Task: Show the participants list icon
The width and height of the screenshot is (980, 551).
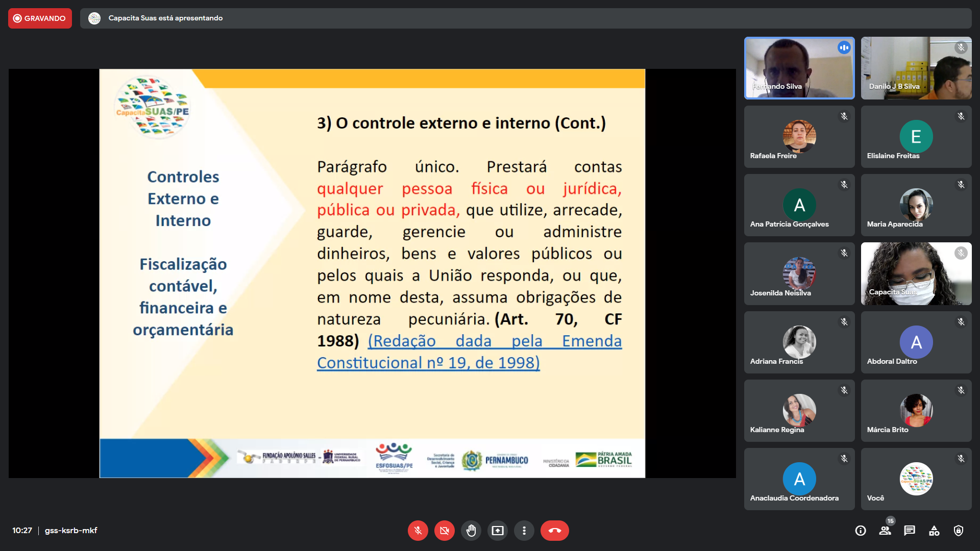Action: click(885, 531)
